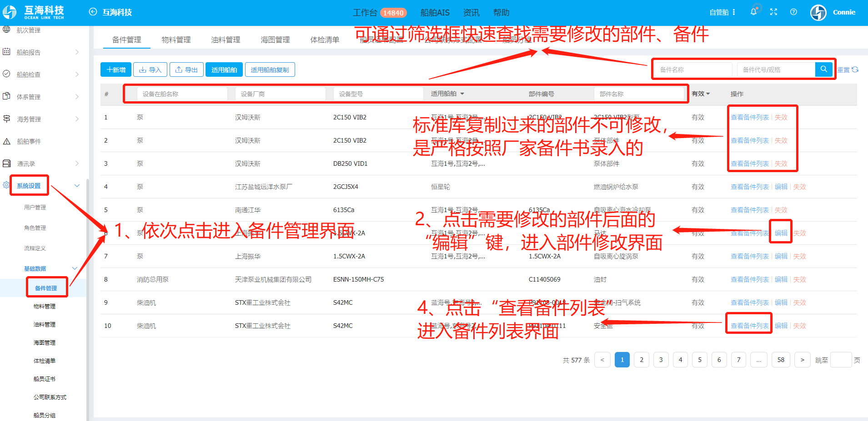This screenshot has width=868, height=421.
Task: Click the 通讯录 sidebar icon
Action: click(6, 163)
